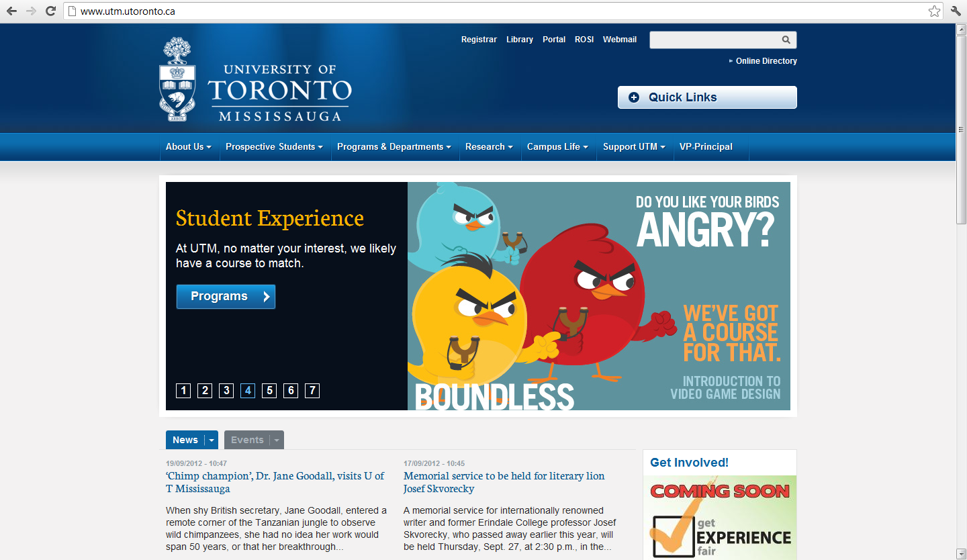Click the search magnifier icon
967x560 pixels.
[x=786, y=40]
